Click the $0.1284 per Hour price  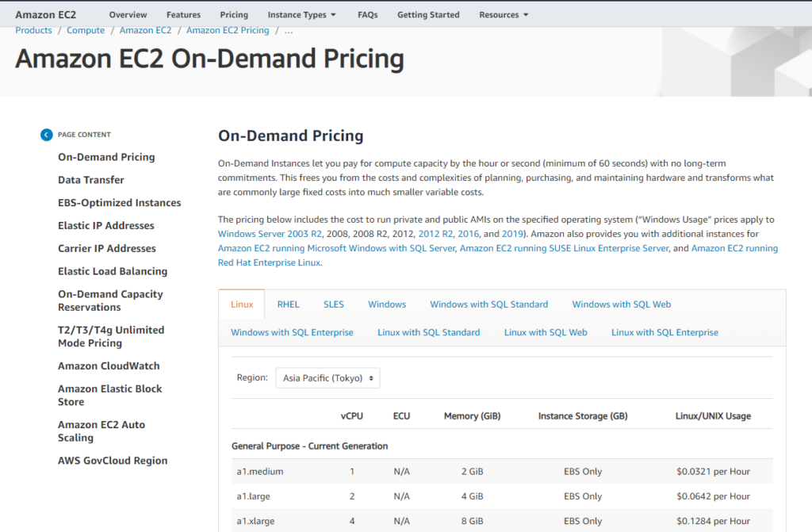713,521
